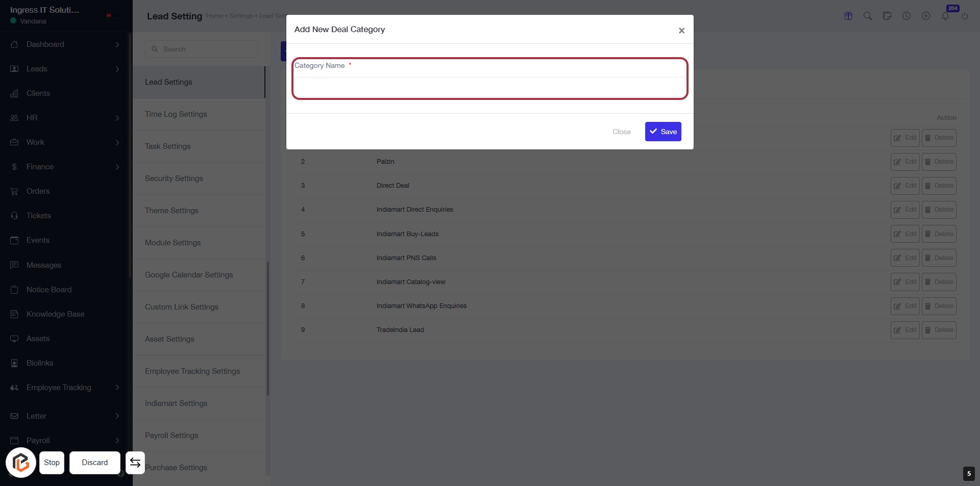Edit the TradeIndia Lead category
This screenshot has height=486, width=980.
[905, 330]
